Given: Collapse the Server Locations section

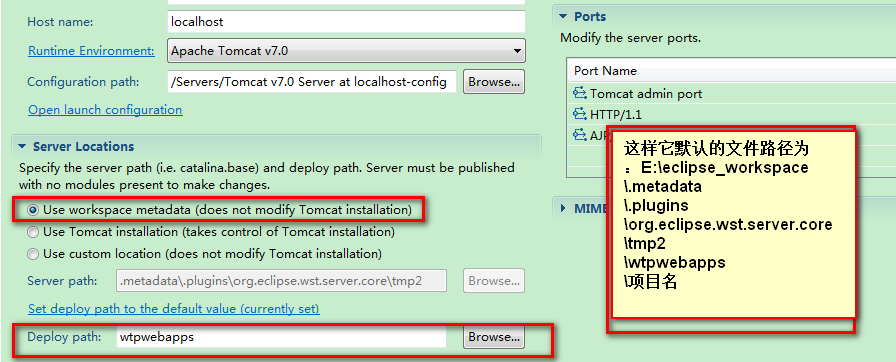Looking at the screenshot, I should point(22,147).
